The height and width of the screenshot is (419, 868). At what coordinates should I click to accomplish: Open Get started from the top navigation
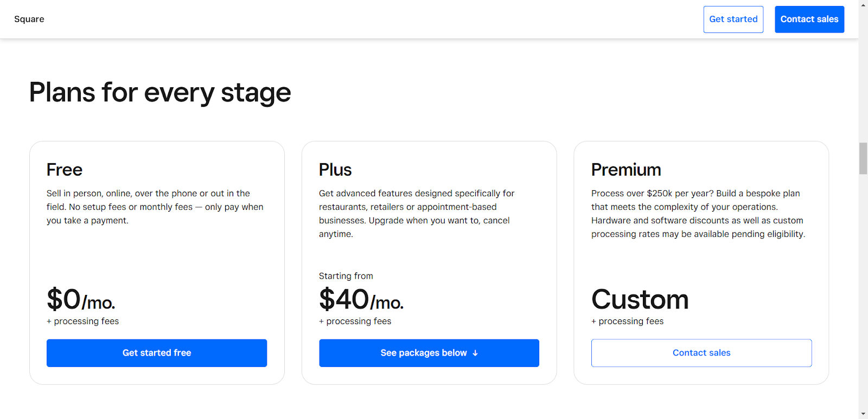(733, 19)
